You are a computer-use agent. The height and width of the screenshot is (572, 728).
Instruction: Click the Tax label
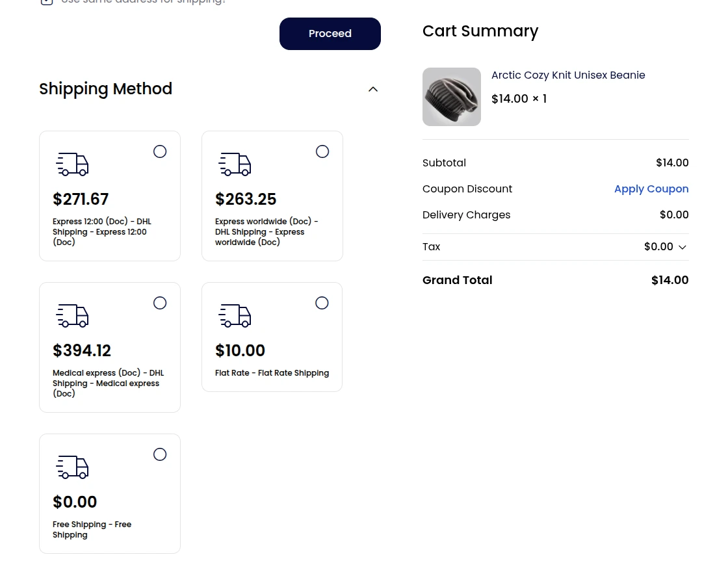432,247
